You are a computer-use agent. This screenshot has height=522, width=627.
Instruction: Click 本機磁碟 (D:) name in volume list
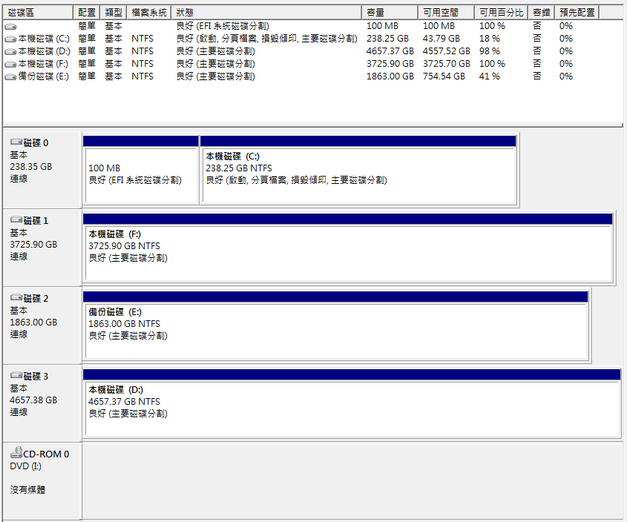click(x=44, y=51)
